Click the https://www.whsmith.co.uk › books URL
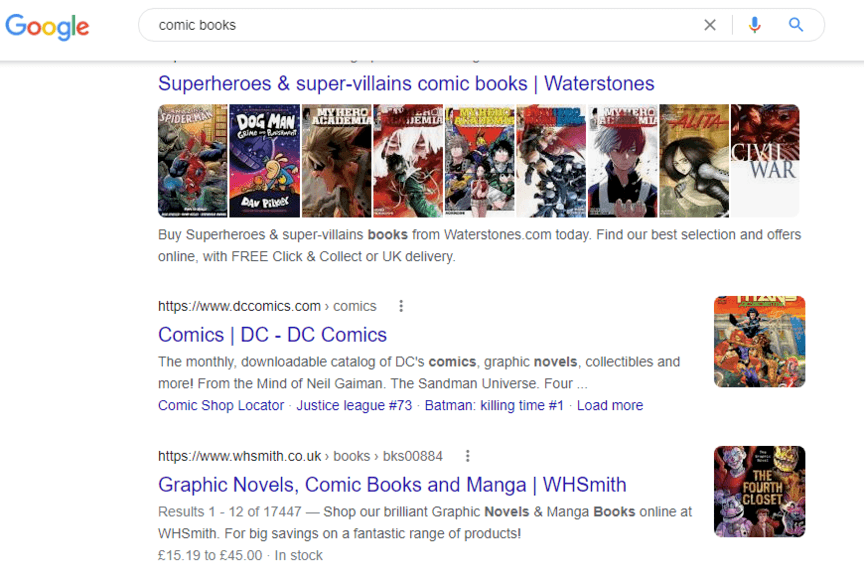The height and width of the screenshot is (579, 864). pos(300,456)
